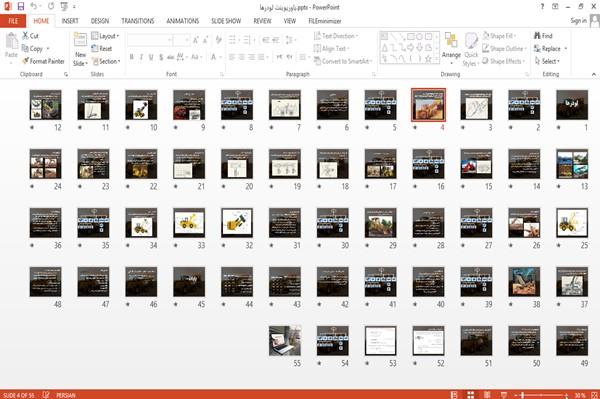Select slide 1 thumbnail
This screenshot has width=600, height=399.
[572, 105]
